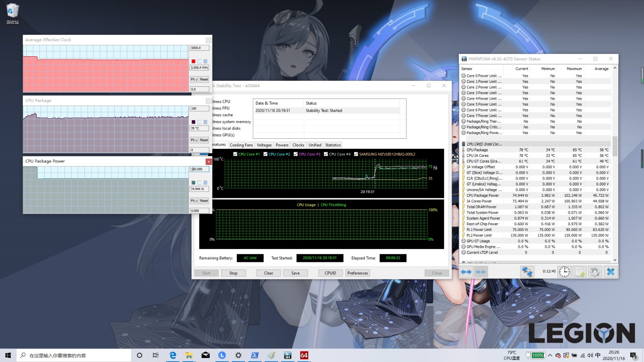Open AIDA64 Preferences button
644x362 pixels.
357,273
